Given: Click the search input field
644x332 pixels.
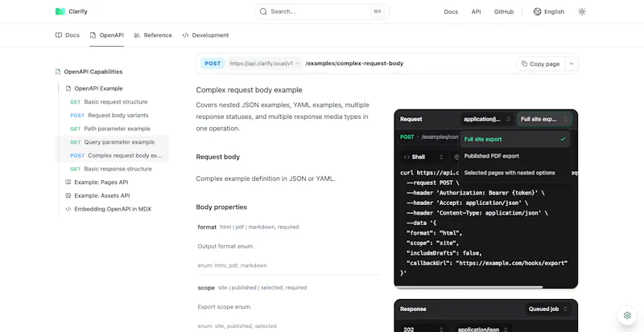Looking at the screenshot, I should click(x=321, y=11).
